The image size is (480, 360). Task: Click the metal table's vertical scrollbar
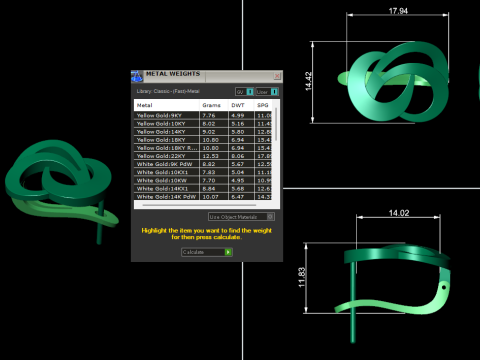click(276, 124)
